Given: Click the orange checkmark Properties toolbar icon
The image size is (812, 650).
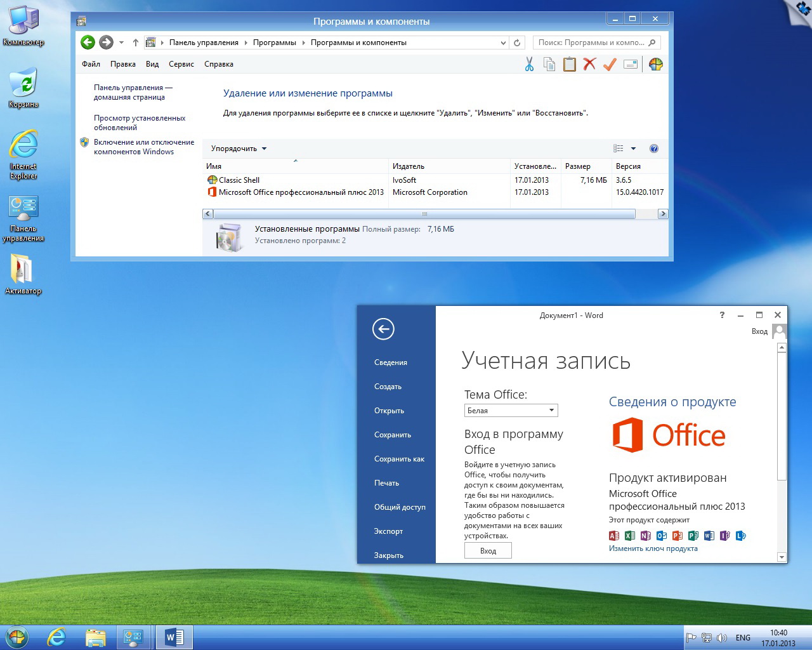Looking at the screenshot, I should click(610, 64).
